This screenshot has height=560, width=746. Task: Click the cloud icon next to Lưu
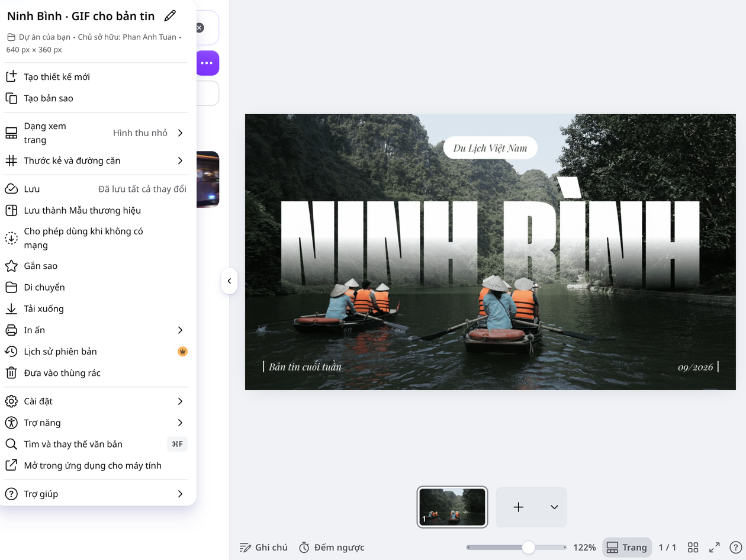click(11, 189)
